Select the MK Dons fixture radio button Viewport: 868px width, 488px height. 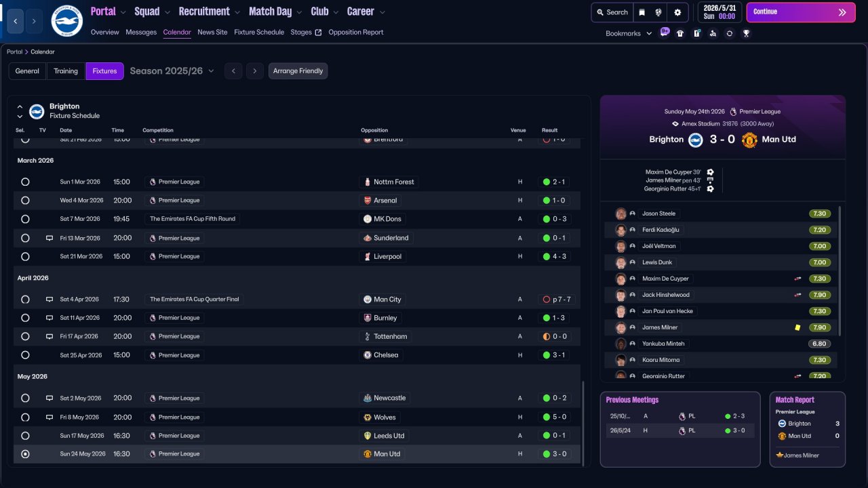25,219
